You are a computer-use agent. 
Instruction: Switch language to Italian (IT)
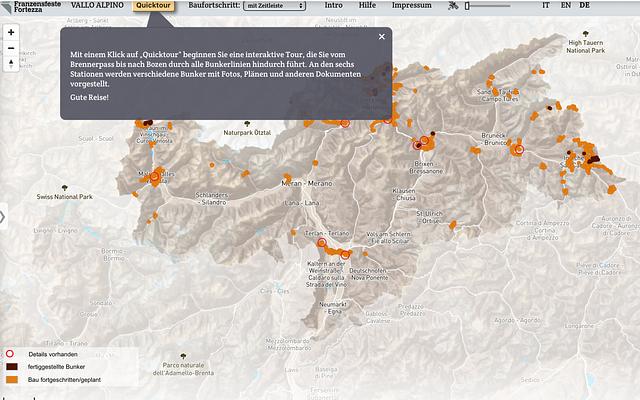tap(546, 6)
